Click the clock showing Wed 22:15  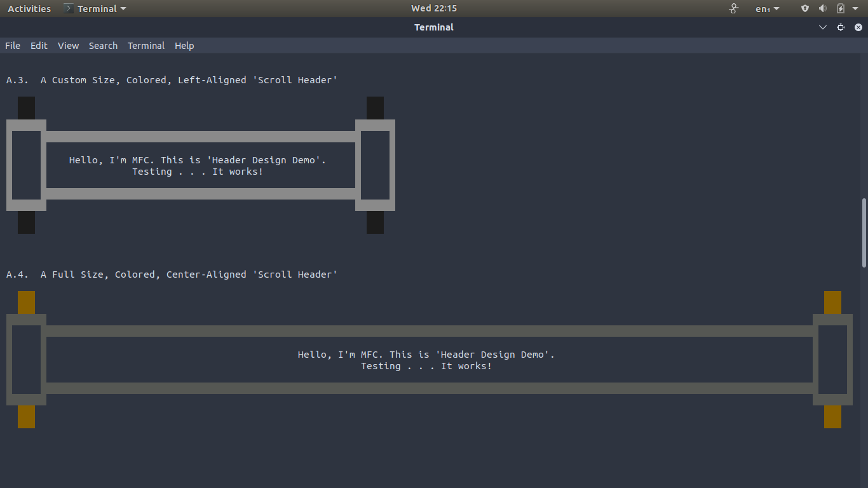[x=434, y=8]
